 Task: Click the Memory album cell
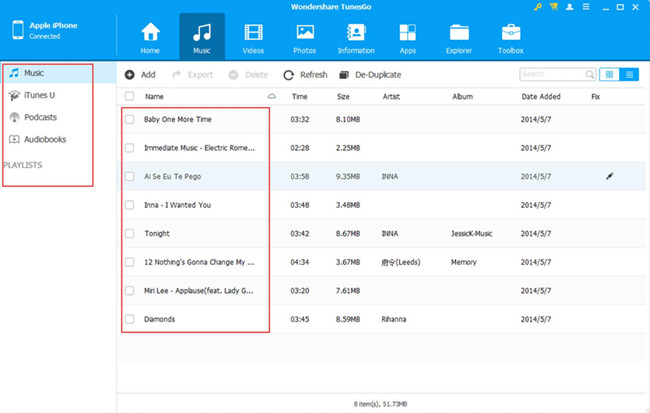(x=463, y=262)
